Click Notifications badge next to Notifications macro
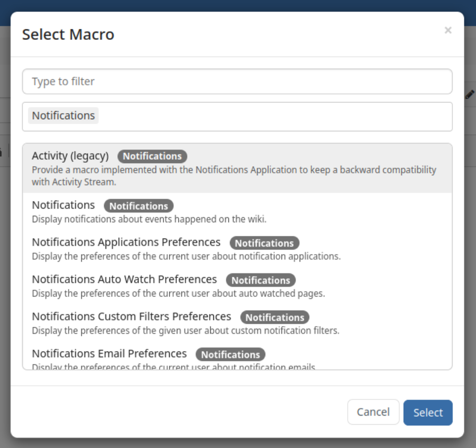 tap(138, 206)
